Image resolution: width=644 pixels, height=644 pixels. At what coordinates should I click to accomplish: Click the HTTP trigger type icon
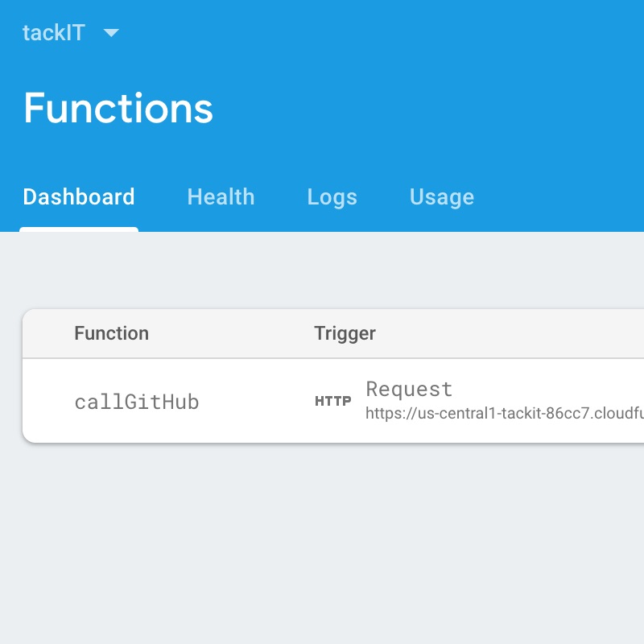(x=332, y=401)
